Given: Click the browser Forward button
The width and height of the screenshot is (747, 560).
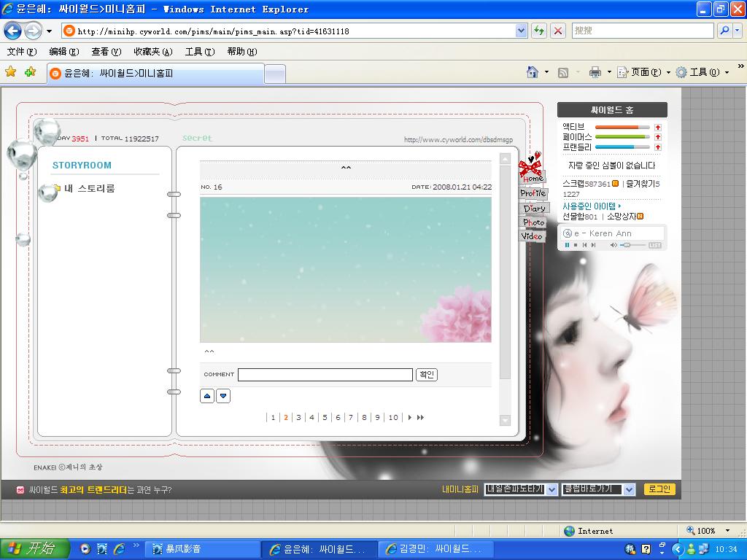Looking at the screenshot, I should (x=33, y=31).
